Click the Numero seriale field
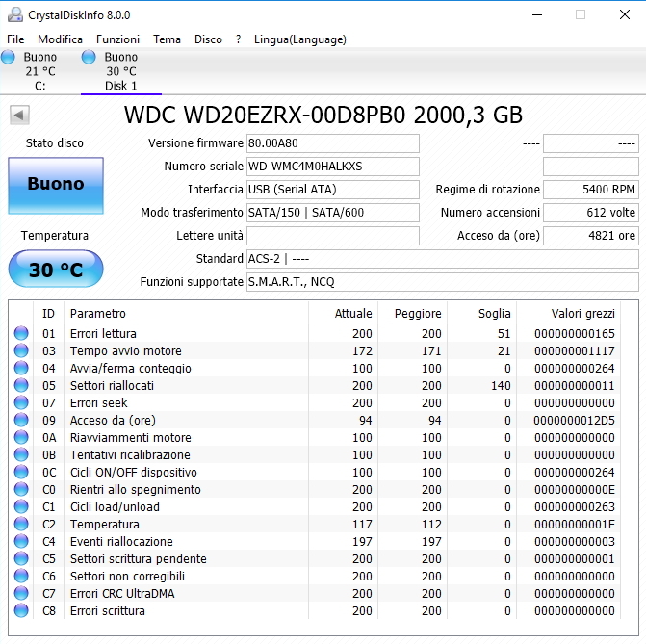 point(333,167)
